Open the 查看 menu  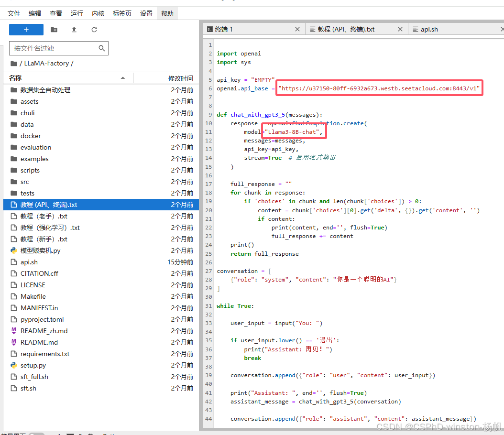pyautogui.click(x=56, y=13)
